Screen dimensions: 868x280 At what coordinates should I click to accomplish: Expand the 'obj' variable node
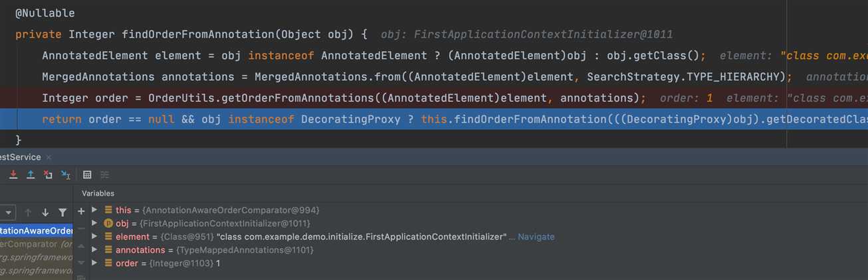95,223
